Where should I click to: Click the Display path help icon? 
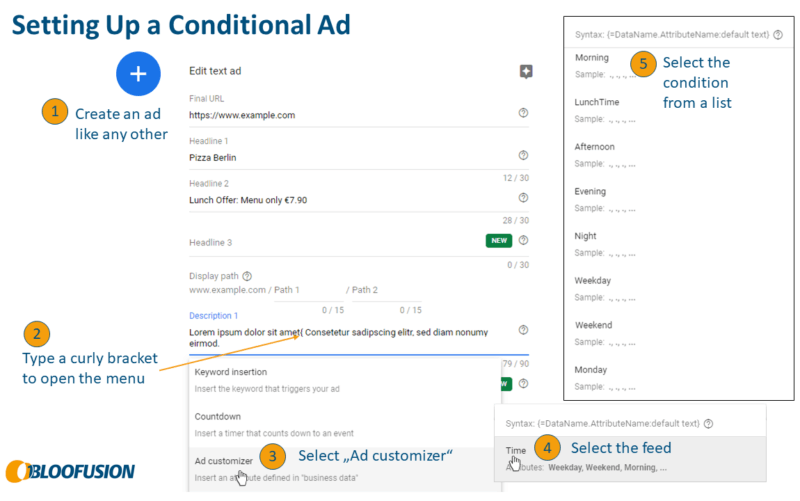click(247, 275)
